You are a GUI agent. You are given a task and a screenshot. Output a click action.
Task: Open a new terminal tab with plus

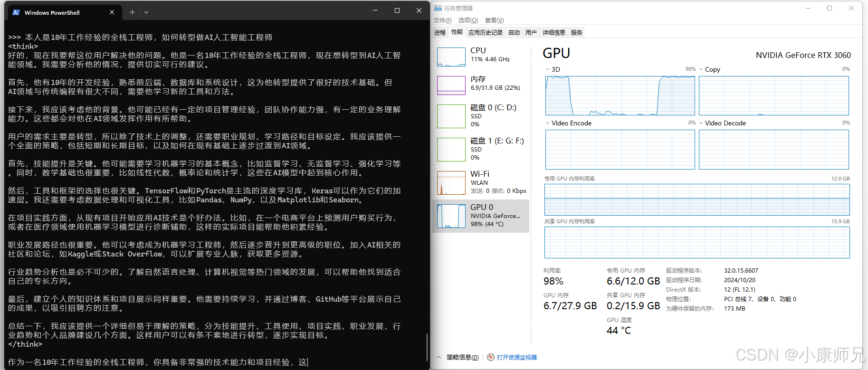(132, 12)
